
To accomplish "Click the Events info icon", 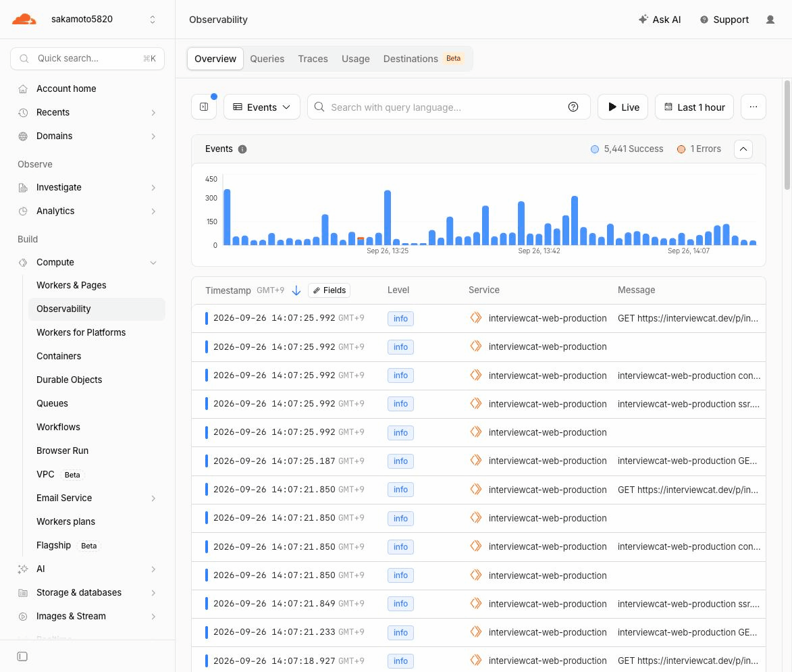I will (242, 149).
